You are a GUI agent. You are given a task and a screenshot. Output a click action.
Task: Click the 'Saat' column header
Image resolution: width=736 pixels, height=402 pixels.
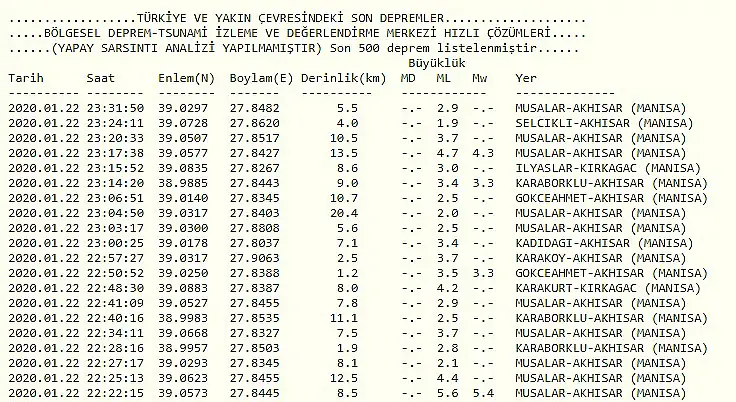pyautogui.click(x=100, y=78)
